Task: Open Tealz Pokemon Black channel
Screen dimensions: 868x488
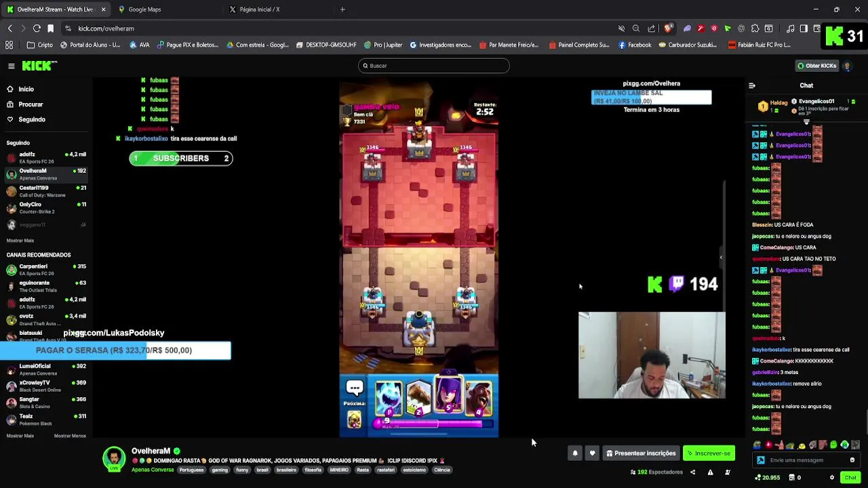Action: [46, 420]
